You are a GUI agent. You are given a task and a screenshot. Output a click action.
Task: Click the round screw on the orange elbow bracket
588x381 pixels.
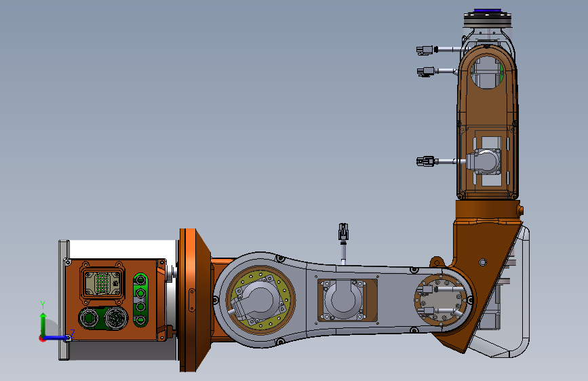(483, 262)
